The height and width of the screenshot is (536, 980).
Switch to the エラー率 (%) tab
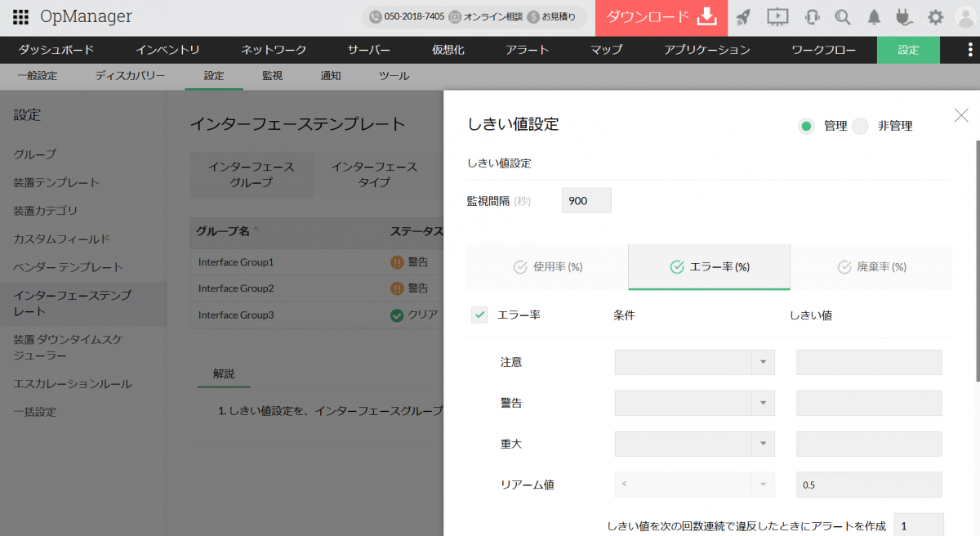(x=709, y=267)
